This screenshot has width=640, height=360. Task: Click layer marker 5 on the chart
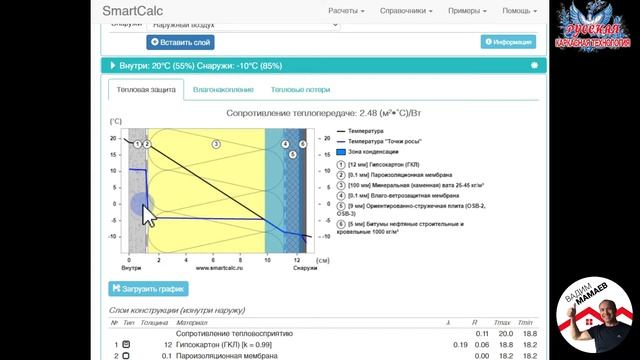293,155
